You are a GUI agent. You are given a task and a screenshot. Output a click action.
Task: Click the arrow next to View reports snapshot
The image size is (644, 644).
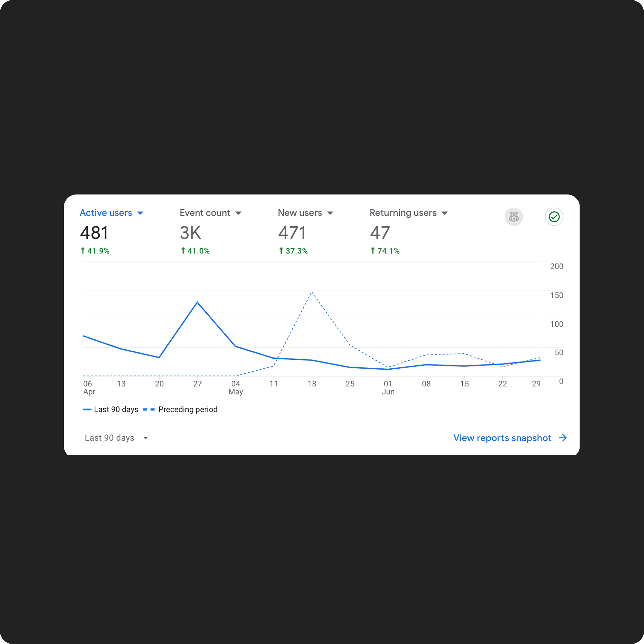[x=563, y=438]
